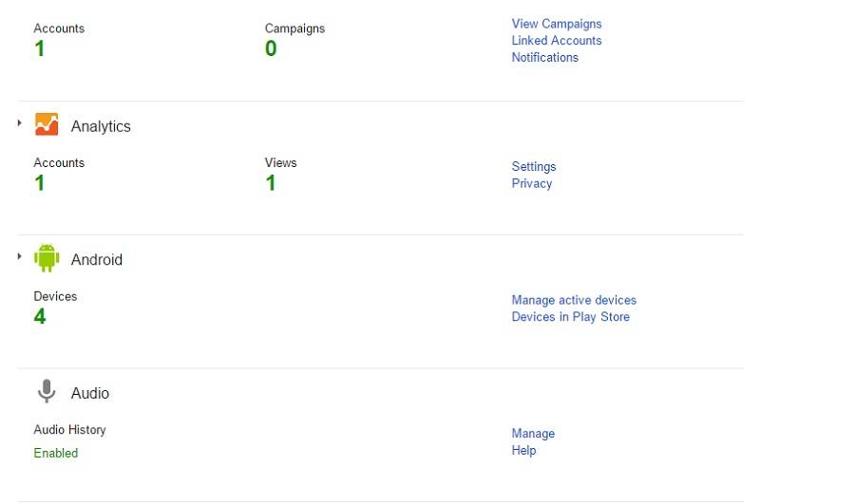Click the Campaigns count 0

click(x=271, y=49)
